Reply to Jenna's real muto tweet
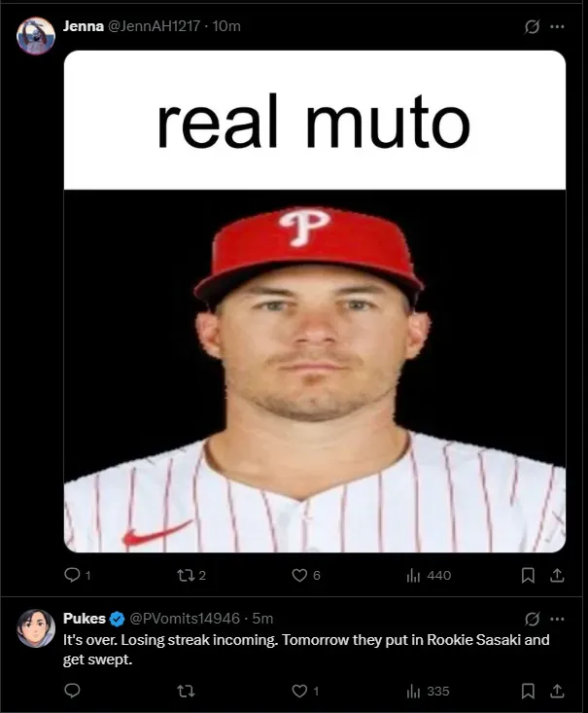This screenshot has width=588, height=713. 72,575
